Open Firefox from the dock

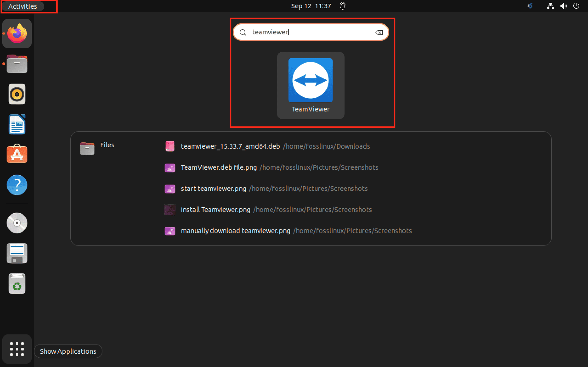coord(17,33)
